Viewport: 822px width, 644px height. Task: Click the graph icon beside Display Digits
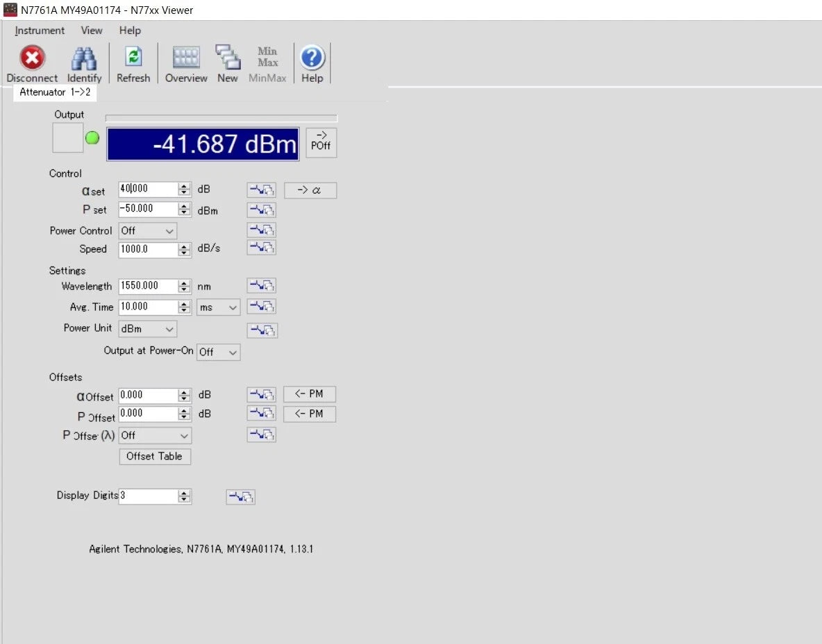(241, 496)
